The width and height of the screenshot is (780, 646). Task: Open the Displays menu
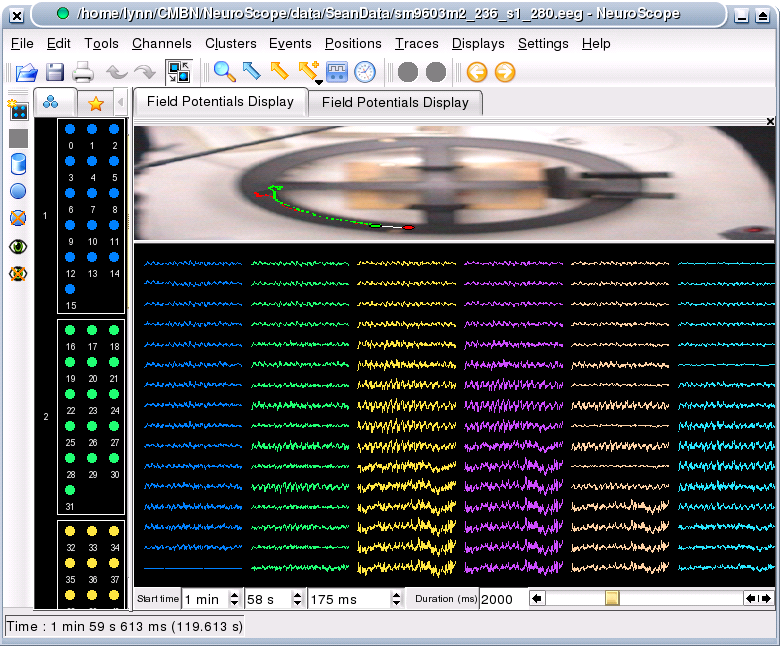(478, 44)
